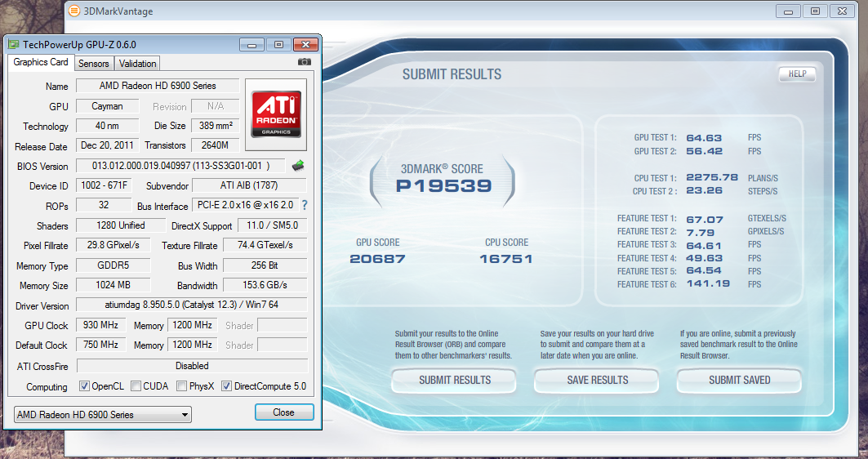The image size is (868, 459).
Task: Toggle the CUDA checkbox
Action: 136,386
